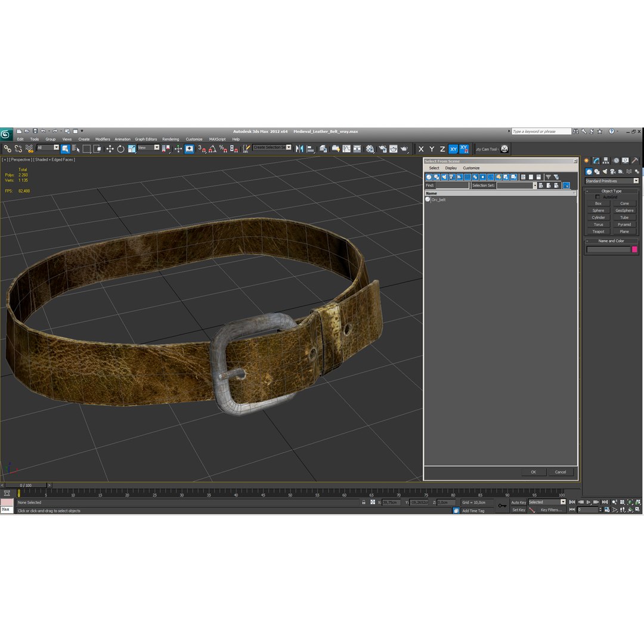Toggle the AutoGrid checkbox

point(597,197)
